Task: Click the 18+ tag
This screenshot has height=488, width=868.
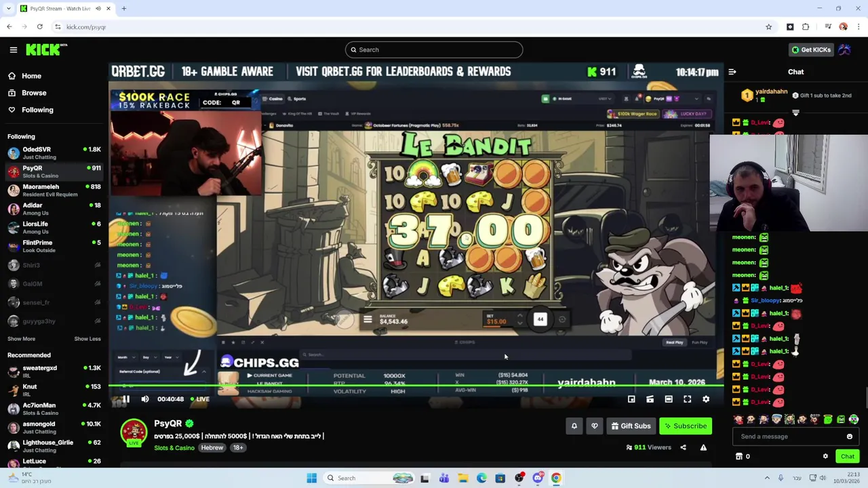Action: point(238,448)
